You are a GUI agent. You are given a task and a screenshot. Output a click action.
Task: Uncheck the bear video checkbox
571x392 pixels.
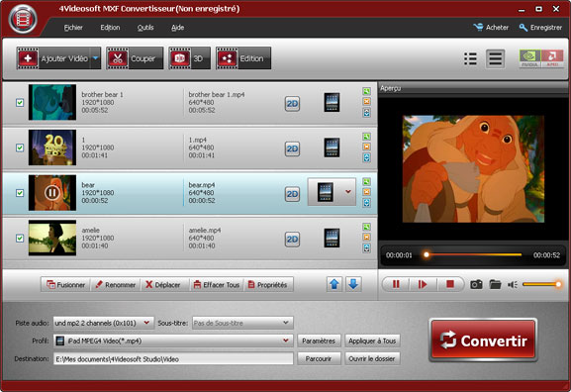coord(20,193)
